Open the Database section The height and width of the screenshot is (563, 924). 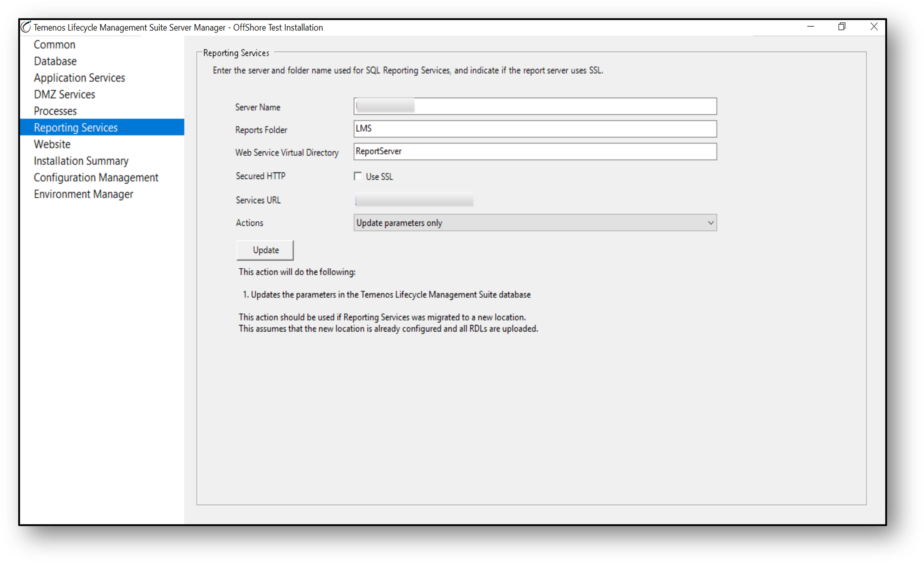(55, 61)
